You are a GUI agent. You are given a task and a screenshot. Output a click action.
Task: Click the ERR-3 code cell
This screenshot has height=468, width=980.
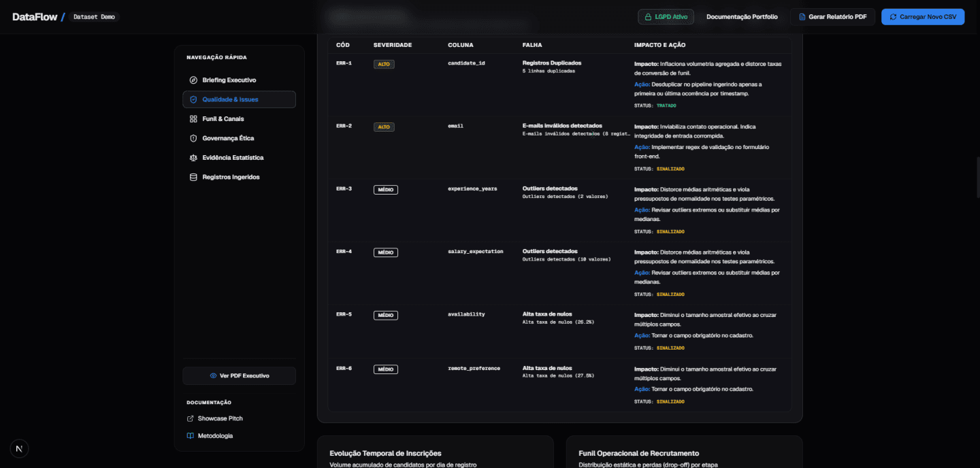[x=344, y=188]
